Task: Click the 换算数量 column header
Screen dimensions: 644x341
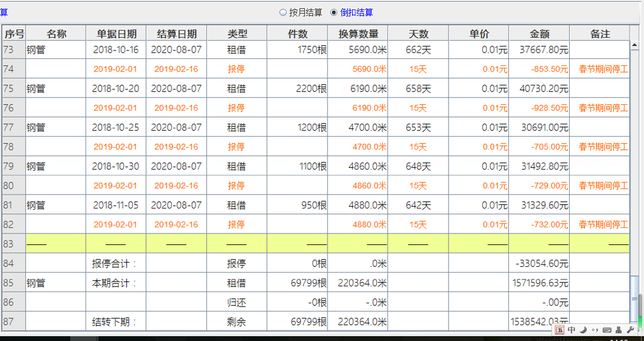Action: tap(358, 34)
